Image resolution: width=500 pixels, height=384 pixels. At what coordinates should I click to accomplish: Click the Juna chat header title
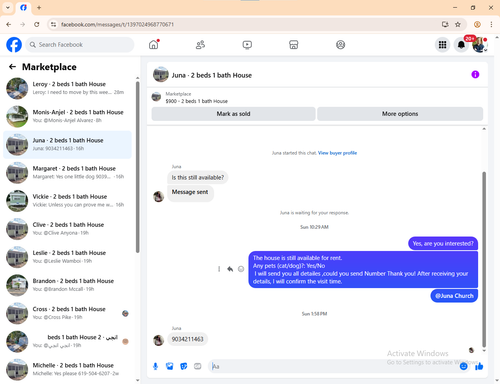click(212, 75)
